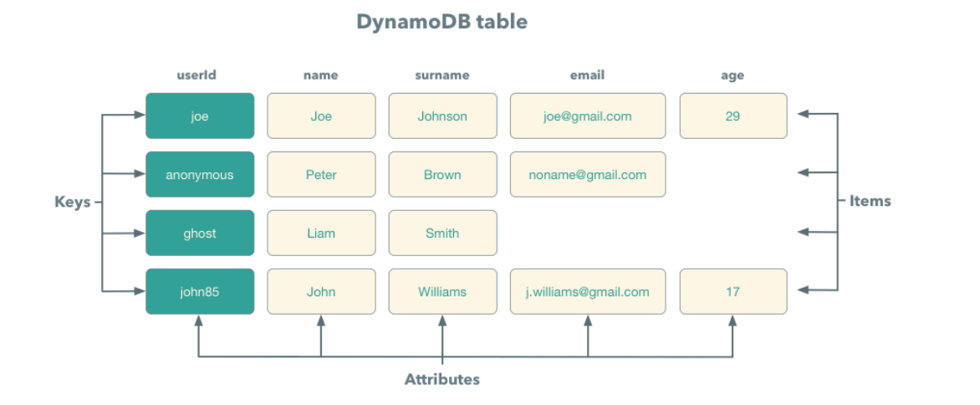Click the 'anonymous' key cell

200,174
